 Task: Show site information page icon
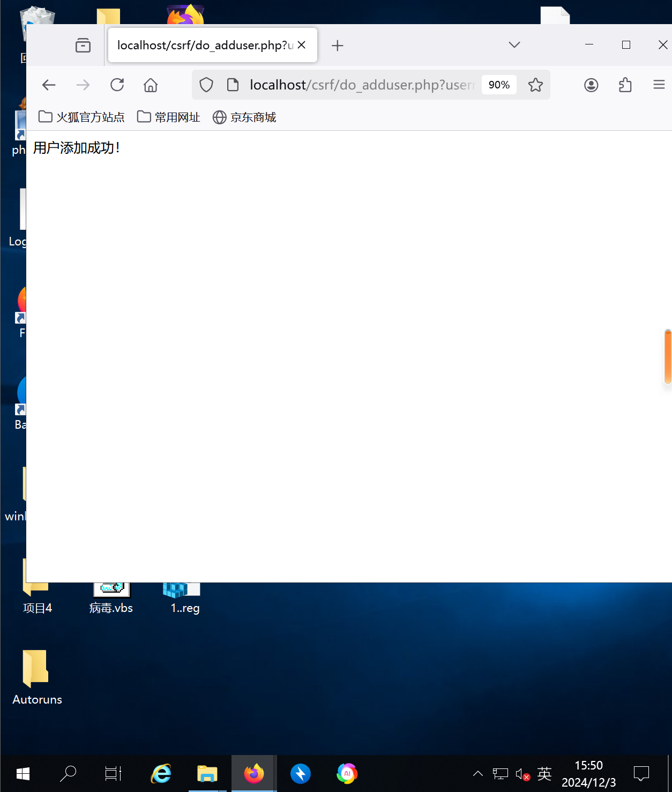click(233, 85)
